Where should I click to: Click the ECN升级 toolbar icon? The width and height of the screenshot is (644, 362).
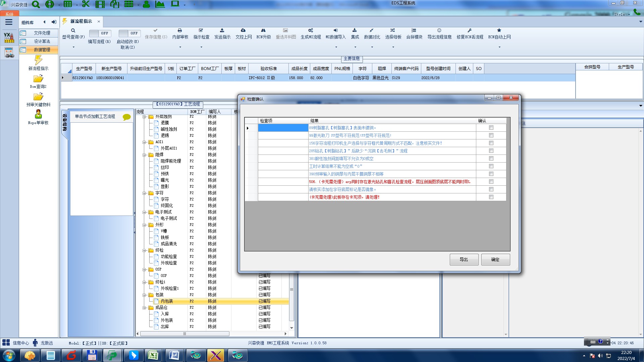tap(263, 31)
